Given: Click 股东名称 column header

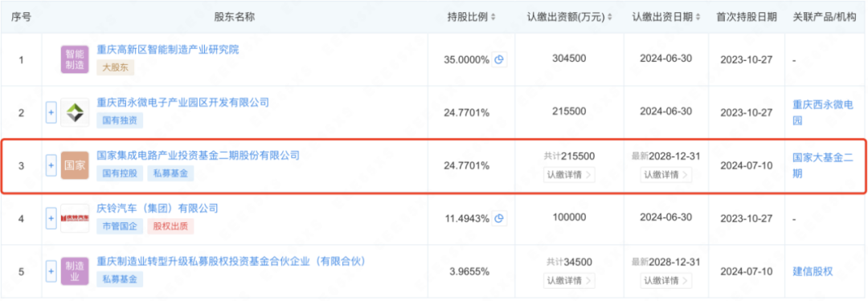Looking at the screenshot, I should click(x=234, y=17).
